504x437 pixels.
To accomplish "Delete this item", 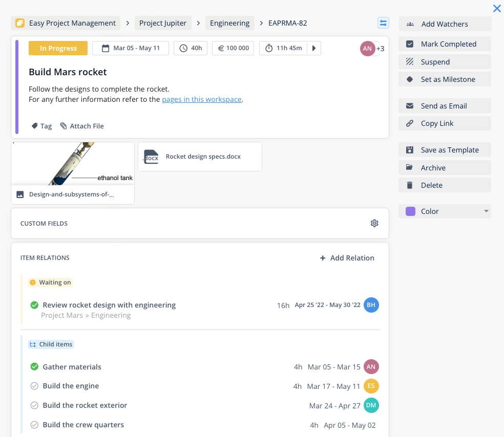I will [x=445, y=185].
